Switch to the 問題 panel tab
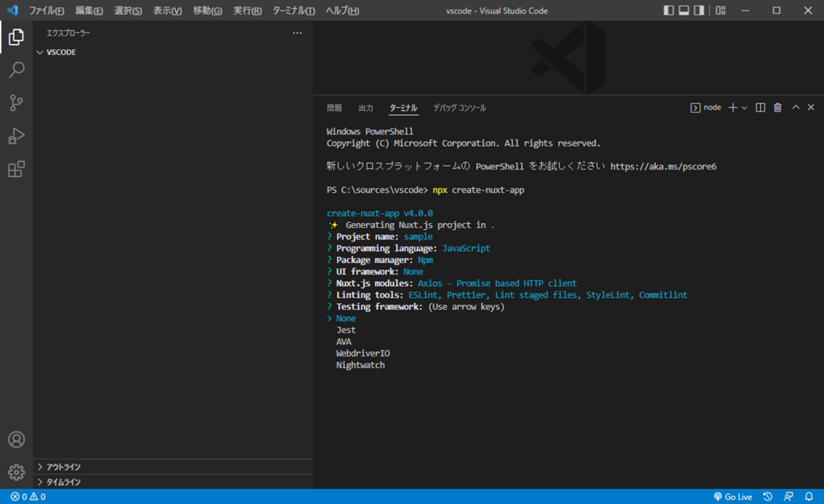The width and height of the screenshot is (824, 504). click(x=334, y=108)
